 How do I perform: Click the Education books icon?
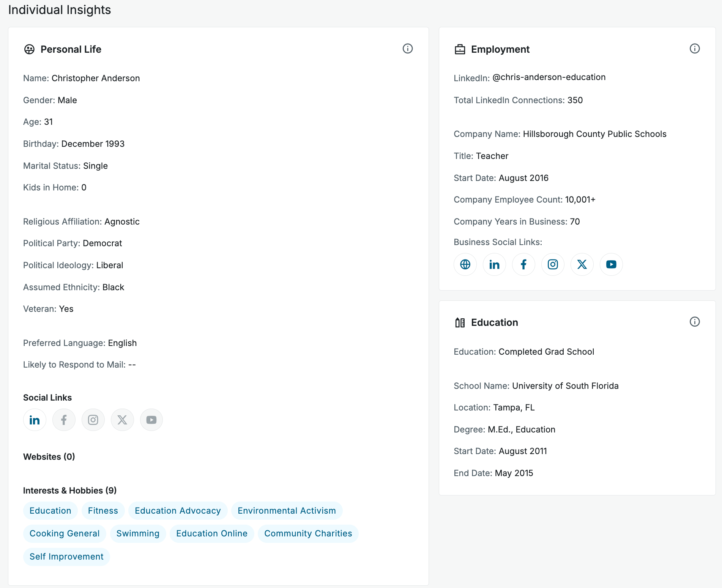click(x=460, y=322)
